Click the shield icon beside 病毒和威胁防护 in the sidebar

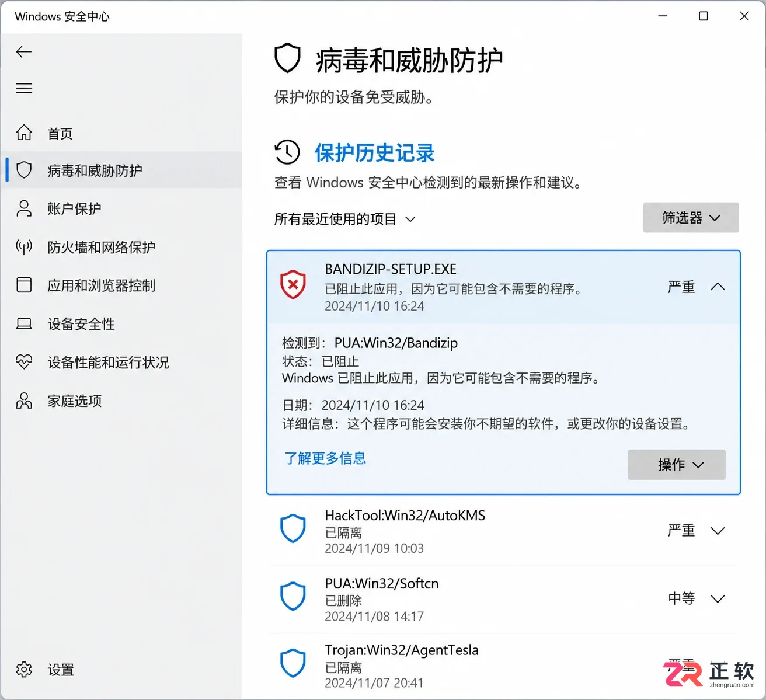coord(24,170)
